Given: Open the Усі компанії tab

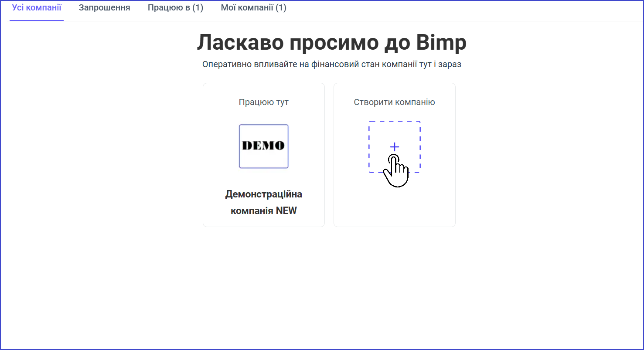Looking at the screenshot, I should coord(37,8).
